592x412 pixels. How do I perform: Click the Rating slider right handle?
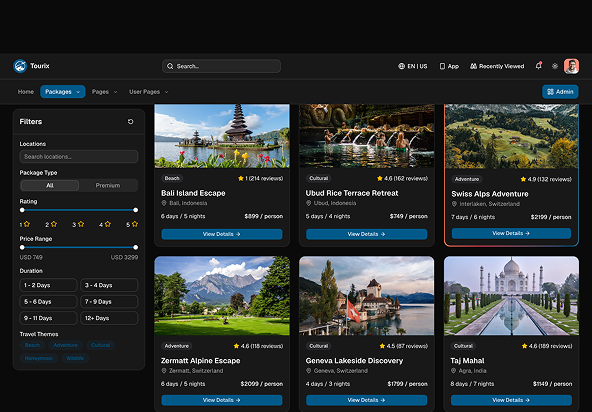click(x=136, y=210)
